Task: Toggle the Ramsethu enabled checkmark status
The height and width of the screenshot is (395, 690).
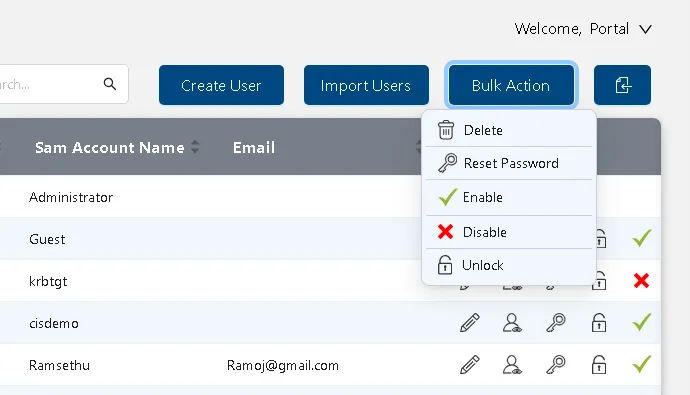Action: pyautogui.click(x=642, y=364)
